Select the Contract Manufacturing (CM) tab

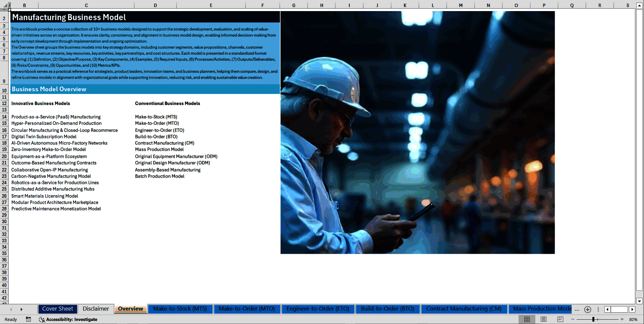pos(464,309)
